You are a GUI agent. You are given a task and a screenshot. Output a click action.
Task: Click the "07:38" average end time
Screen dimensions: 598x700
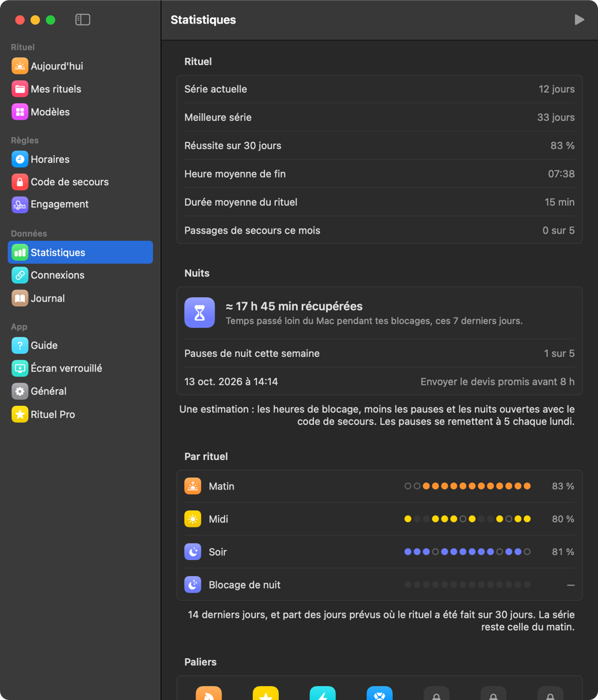[561, 174]
